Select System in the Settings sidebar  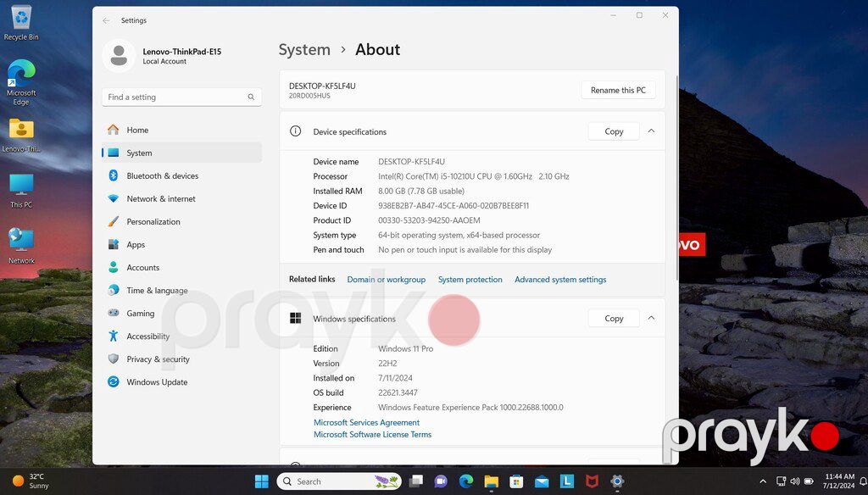181,153
